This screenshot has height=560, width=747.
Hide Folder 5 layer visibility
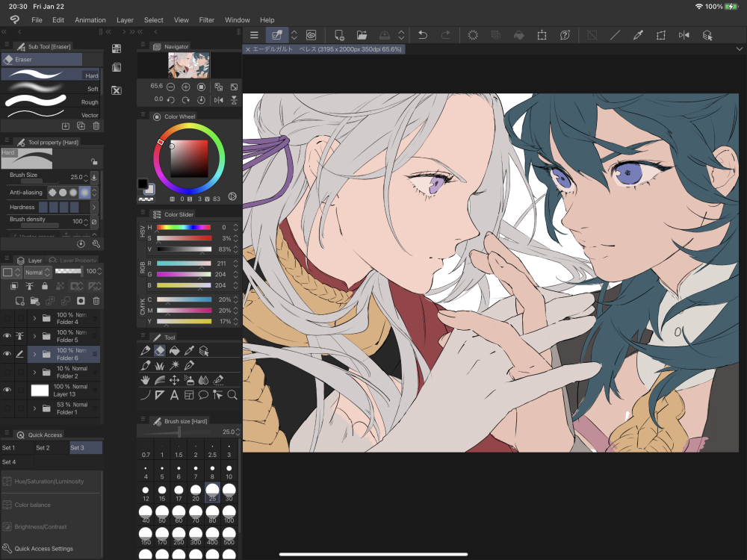coord(7,336)
